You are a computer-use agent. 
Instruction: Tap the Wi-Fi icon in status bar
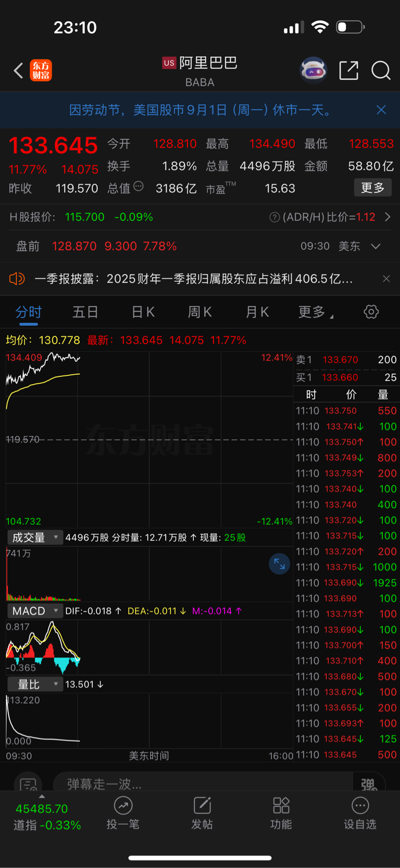(320, 27)
